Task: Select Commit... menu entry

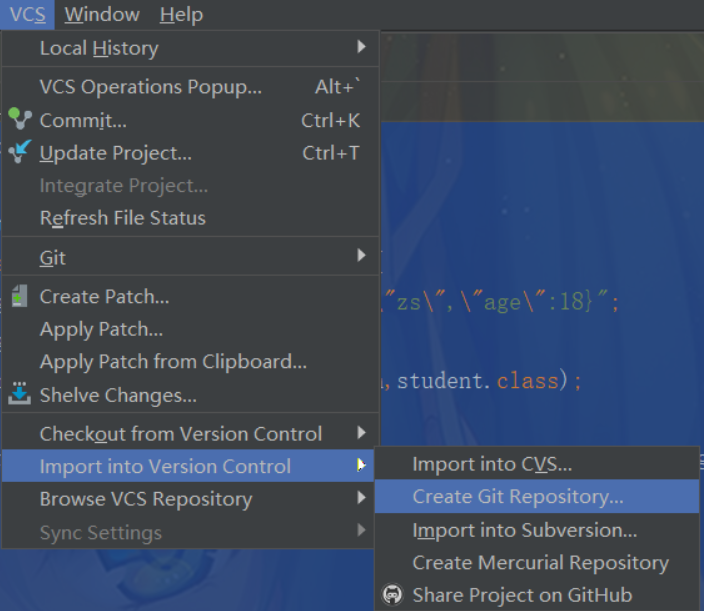Action: (x=190, y=120)
